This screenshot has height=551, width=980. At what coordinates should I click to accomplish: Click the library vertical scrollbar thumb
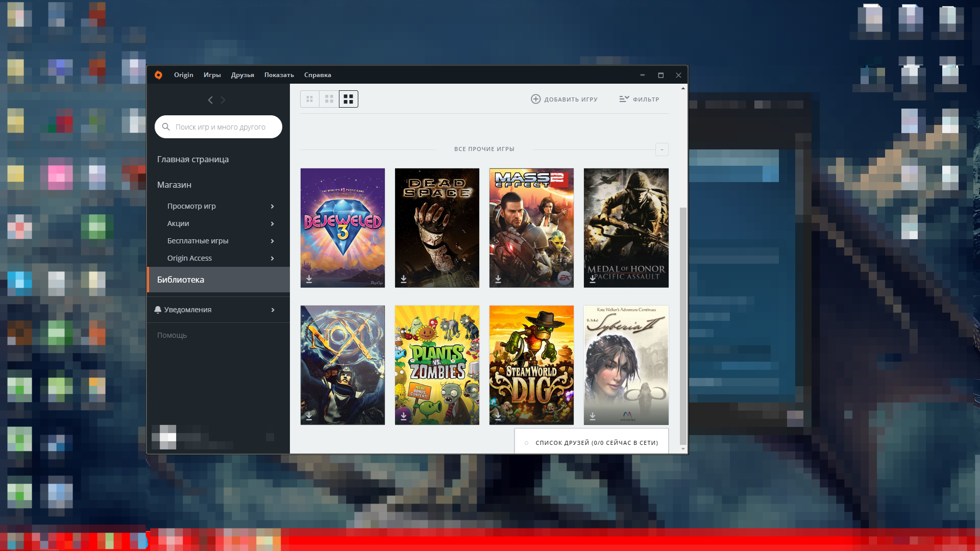(x=683, y=327)
